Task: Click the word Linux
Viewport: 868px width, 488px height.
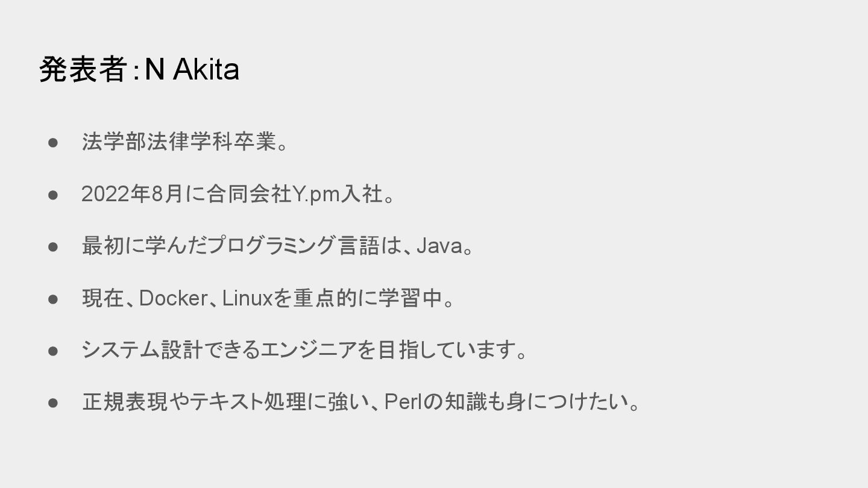Action: click(x=248, y=298)
